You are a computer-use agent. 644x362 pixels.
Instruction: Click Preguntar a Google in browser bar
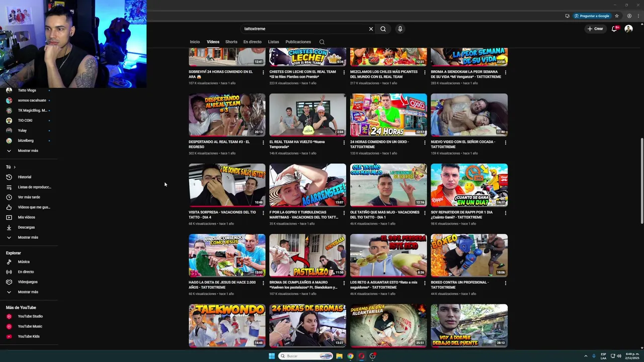point(592,16)
